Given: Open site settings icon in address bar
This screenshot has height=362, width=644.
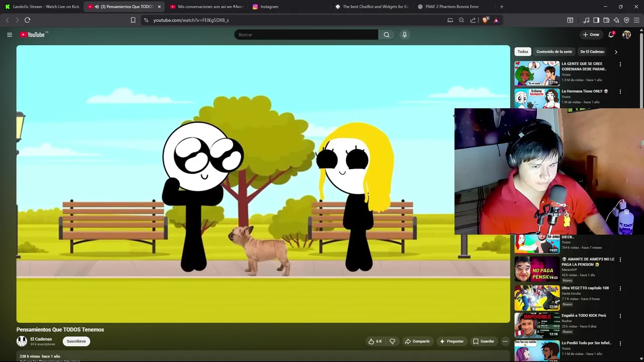Looking at the screenshot, I should point(146,20).
